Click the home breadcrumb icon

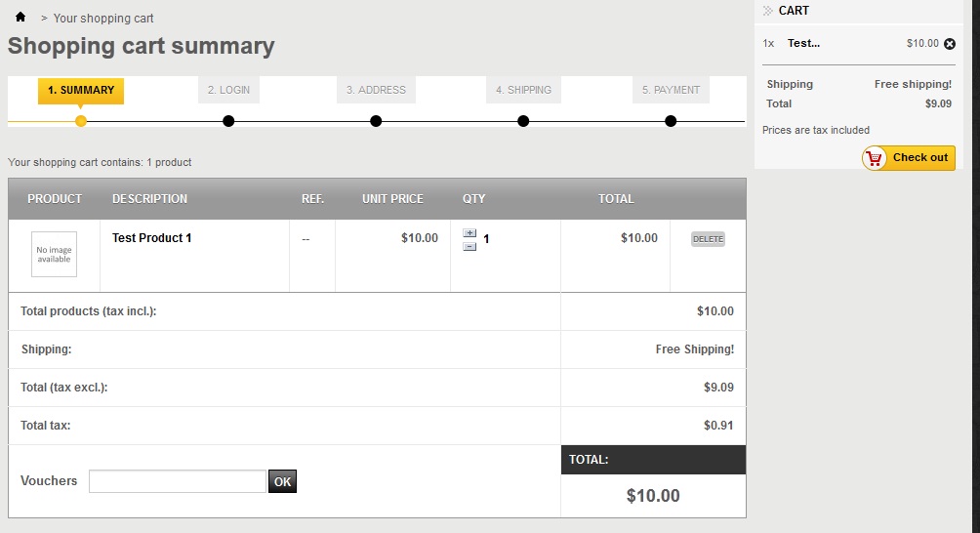[20, 18]
